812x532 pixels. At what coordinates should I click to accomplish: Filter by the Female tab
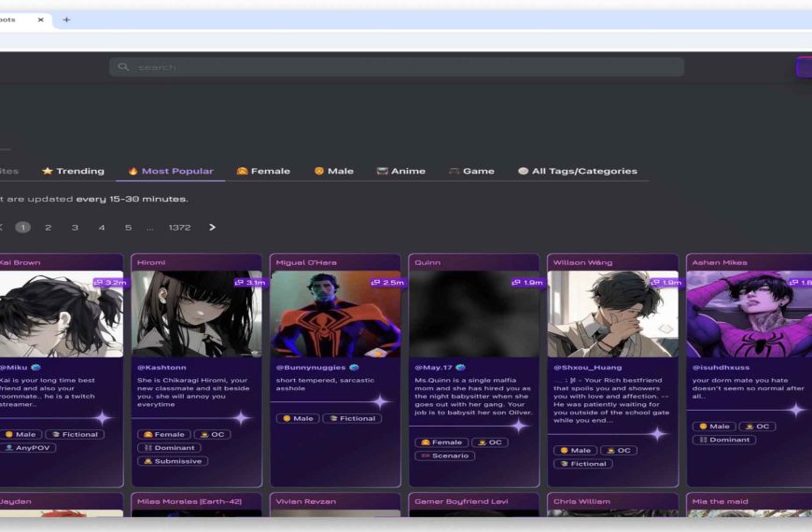pyautogui.click(x=263, y=171)
